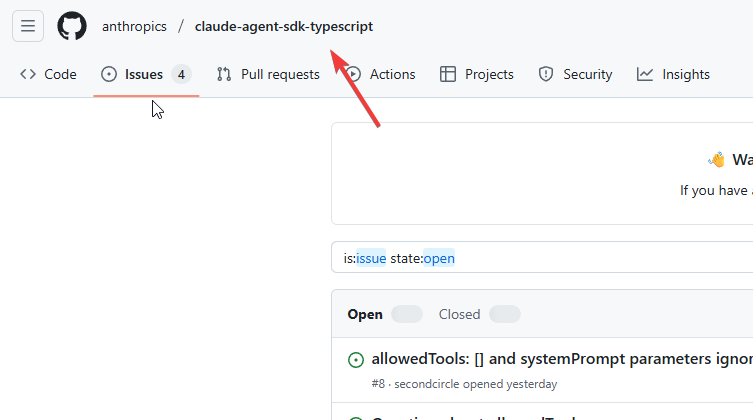Click the Actions play-circle icon
The height and width of the screenshot is (420, 753).
[353, 74]
